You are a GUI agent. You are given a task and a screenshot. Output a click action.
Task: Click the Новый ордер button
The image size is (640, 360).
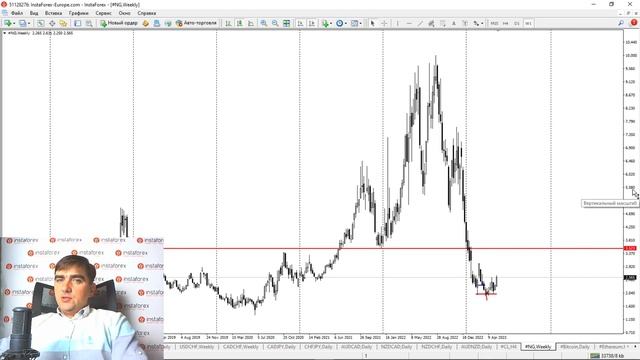[119, 23]
